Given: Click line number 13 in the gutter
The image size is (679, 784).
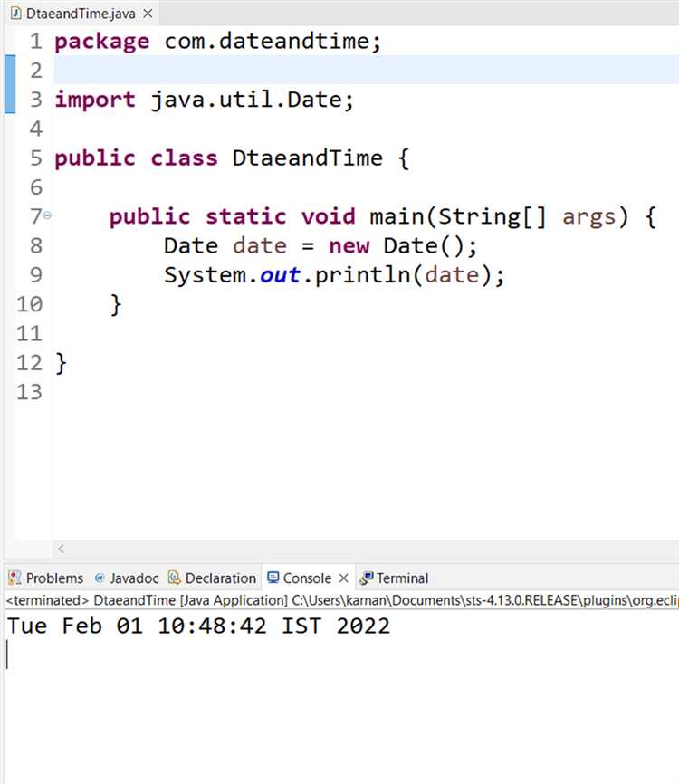Looking at the screenshot, I should tap(29, 391).
